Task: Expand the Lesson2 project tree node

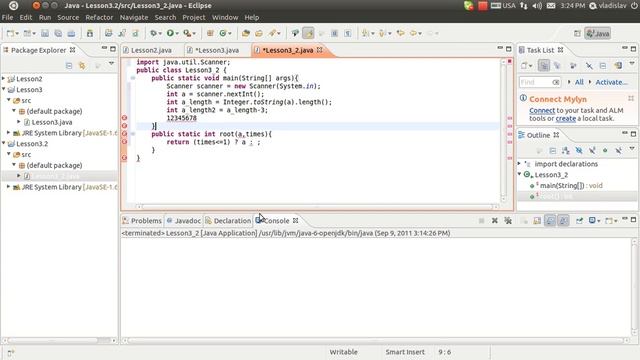Action: [4, 78]
